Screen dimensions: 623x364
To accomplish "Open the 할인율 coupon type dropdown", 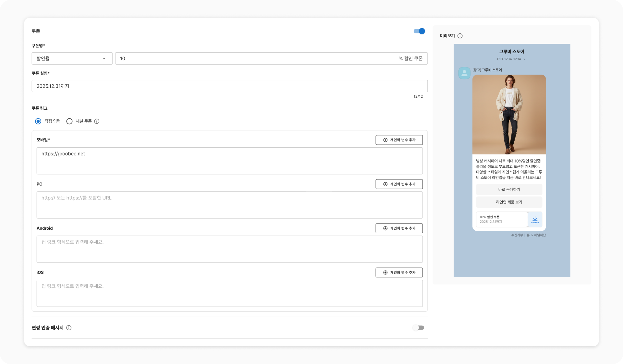I will coord(72,58).
